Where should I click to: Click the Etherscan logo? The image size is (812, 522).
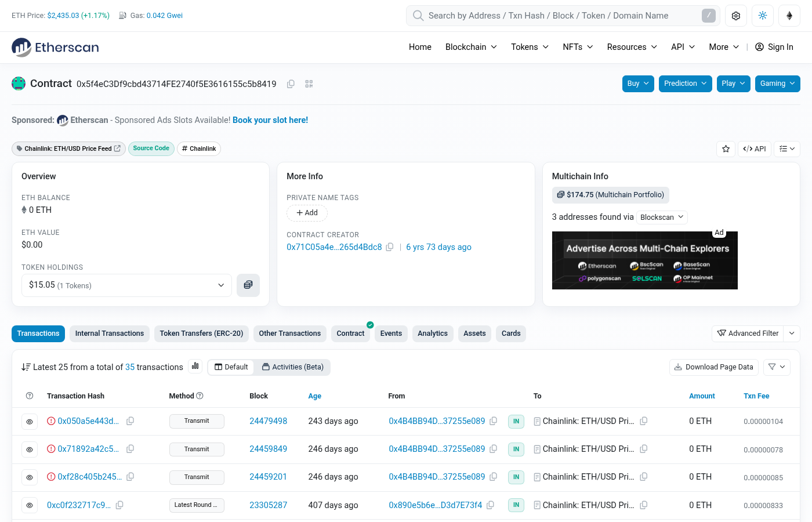[x=55, y=48]
